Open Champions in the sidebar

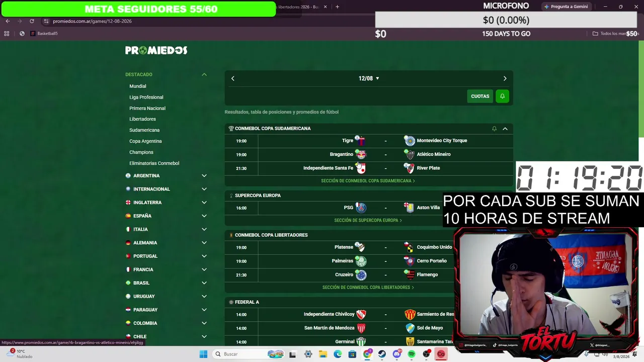(x=141, y=152)
